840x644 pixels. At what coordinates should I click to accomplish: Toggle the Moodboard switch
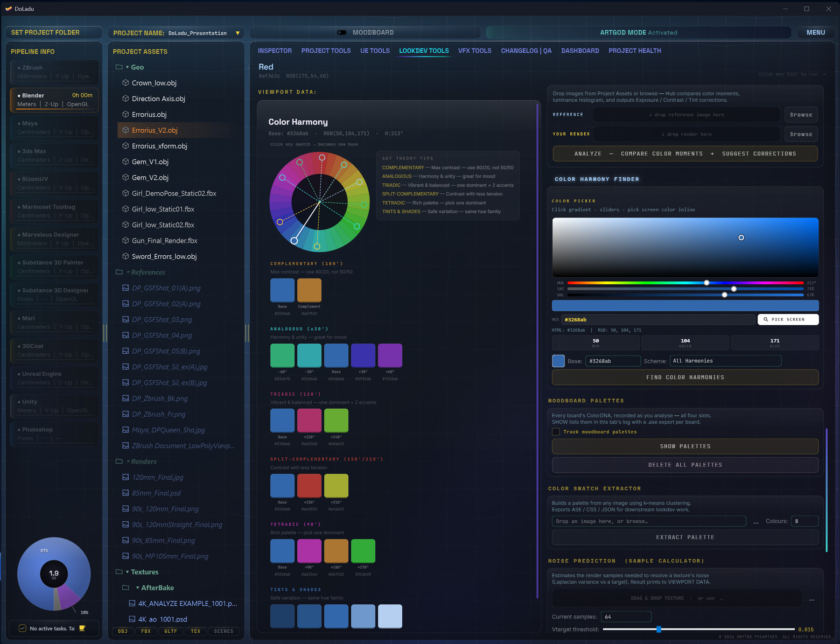(x=342, y=33)
